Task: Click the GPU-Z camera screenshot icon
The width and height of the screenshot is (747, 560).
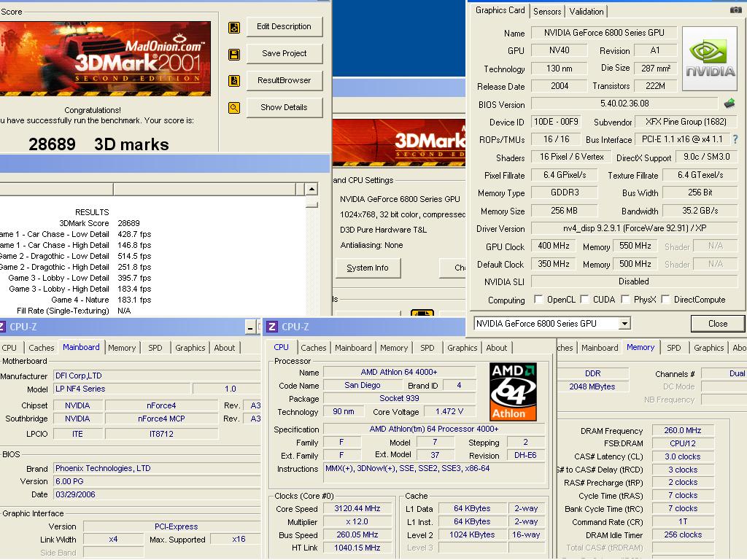Action: 735,9
